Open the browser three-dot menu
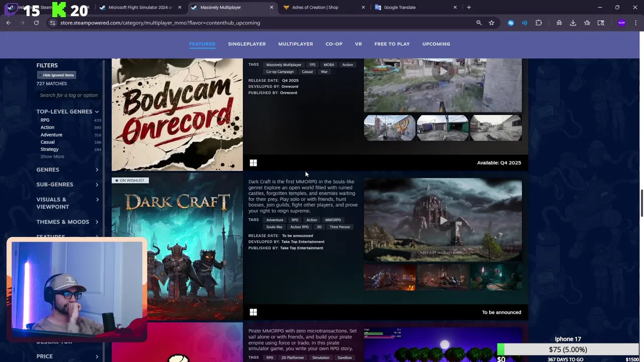Screen dimensions: 644x362 click(636, 23)
